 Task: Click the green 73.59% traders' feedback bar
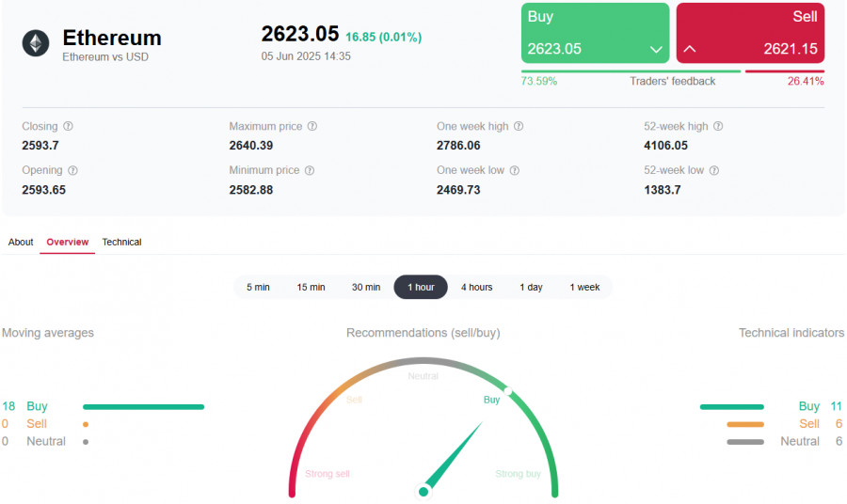point(631,71)
